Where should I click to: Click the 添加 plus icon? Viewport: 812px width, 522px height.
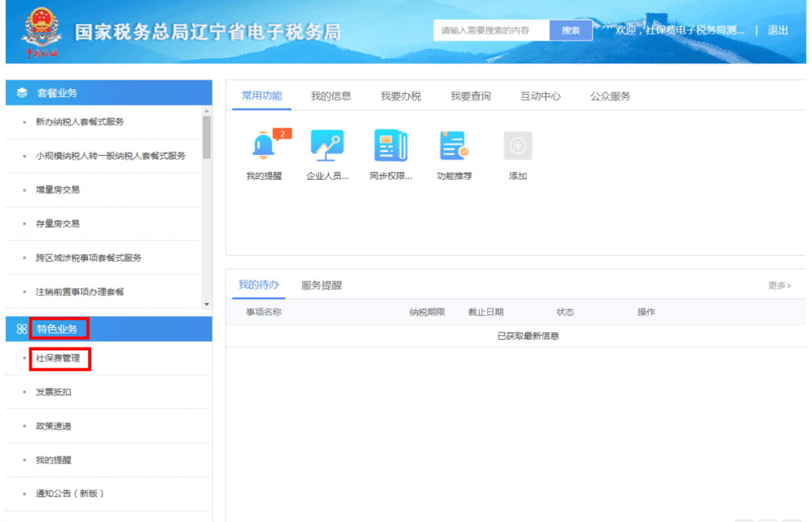[517, 145]
